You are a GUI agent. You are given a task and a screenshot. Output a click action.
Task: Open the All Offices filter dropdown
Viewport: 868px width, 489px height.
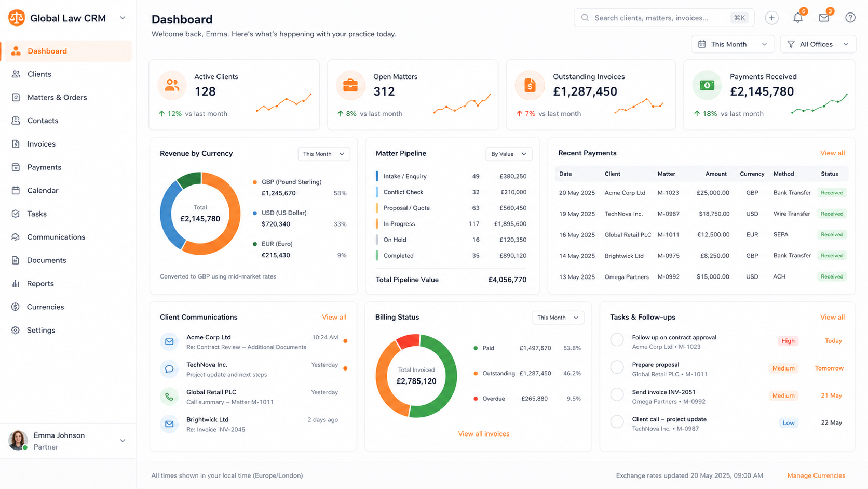coord(818,44)
